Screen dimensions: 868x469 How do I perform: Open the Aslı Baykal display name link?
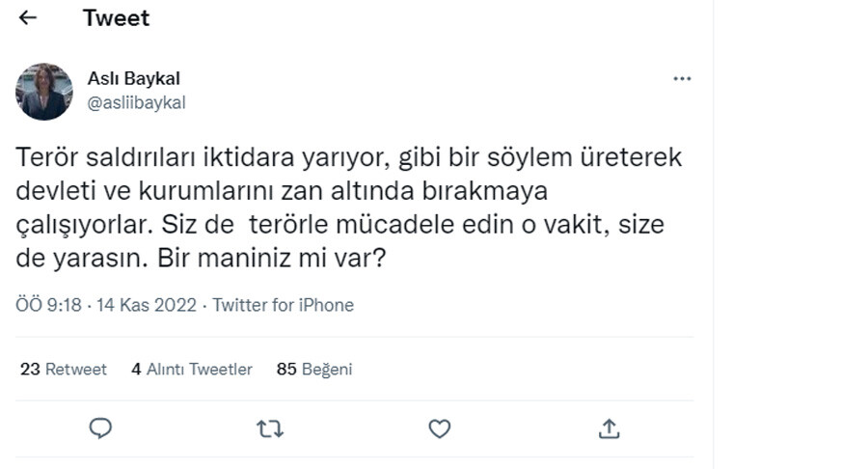point(134,79)
